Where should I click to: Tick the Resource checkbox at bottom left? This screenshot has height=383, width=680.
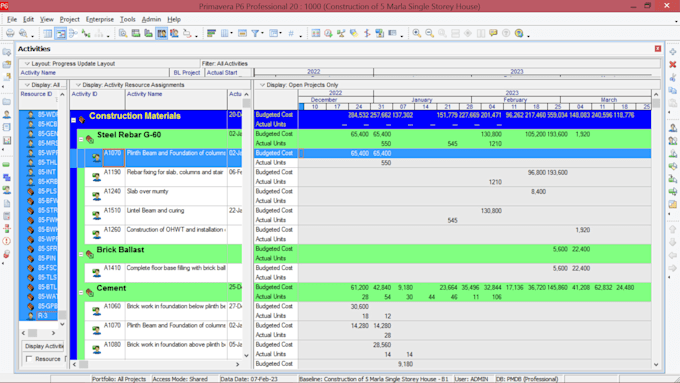tap(29, 359)
